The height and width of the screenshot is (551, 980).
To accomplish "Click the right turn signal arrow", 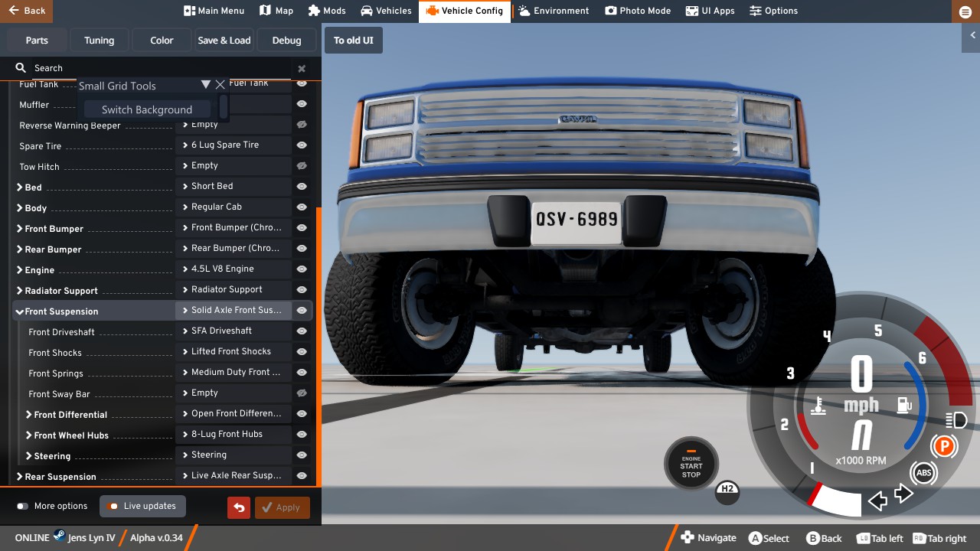I will 904,494.
